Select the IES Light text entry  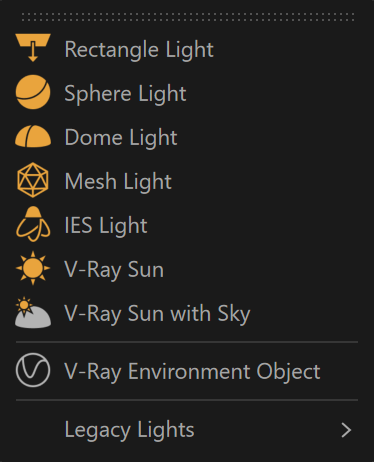coord(106,225)
